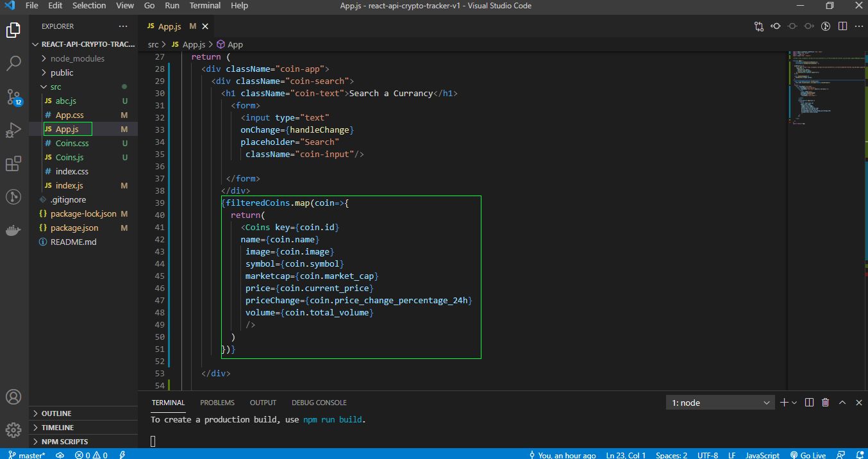Screen dimensions: 868x459
Task: Synchronize changes cloud icon in status bar
Action: [60, 455]
